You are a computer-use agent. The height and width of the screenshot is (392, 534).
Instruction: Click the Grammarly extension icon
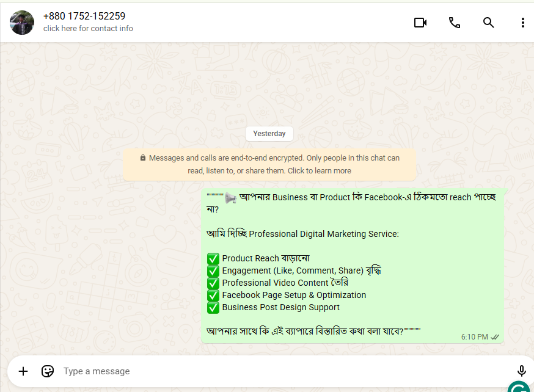[520, 387]
